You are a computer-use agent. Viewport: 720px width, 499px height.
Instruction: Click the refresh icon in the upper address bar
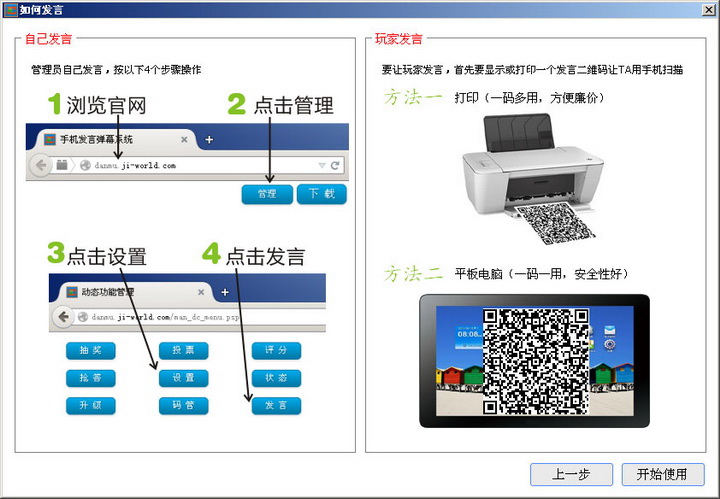(x=335, y=165)
